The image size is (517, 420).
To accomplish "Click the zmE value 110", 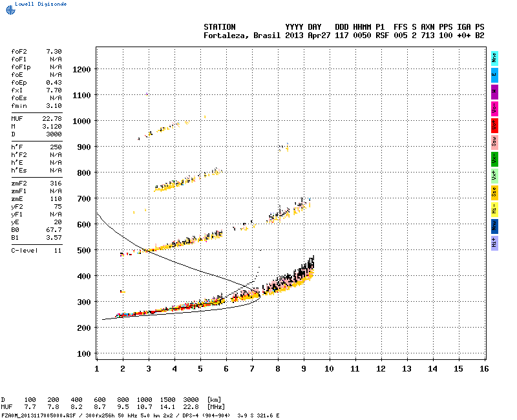I will [56, 199].
